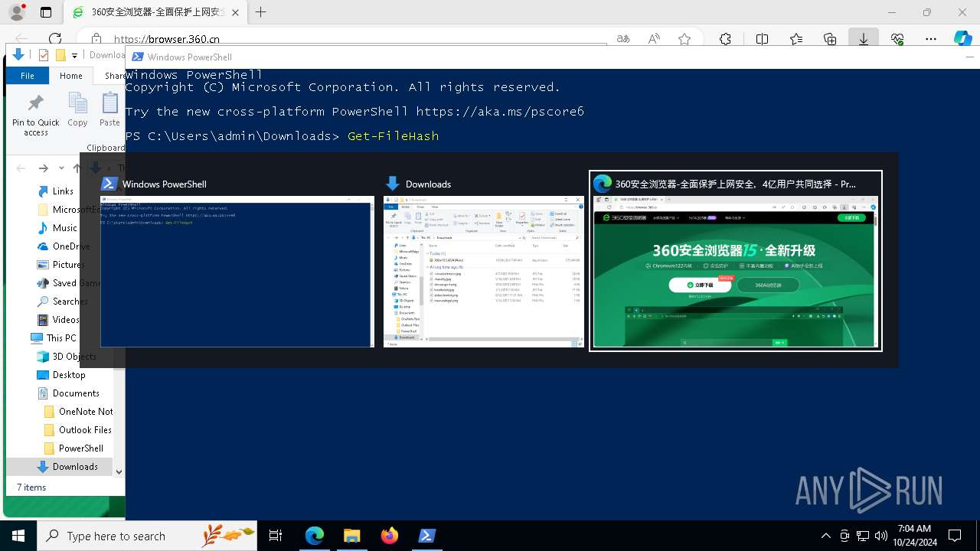The width and height of the screenshot is (980, 551).
Task: Close the 360安全浏览器 browser tab
Action: pos(235,12)
